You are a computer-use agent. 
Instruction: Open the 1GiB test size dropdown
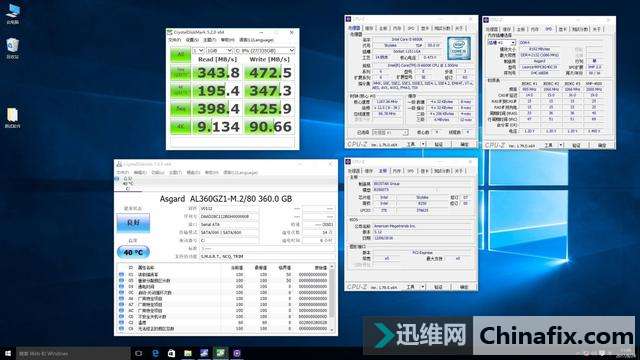[x=219, y=51]
